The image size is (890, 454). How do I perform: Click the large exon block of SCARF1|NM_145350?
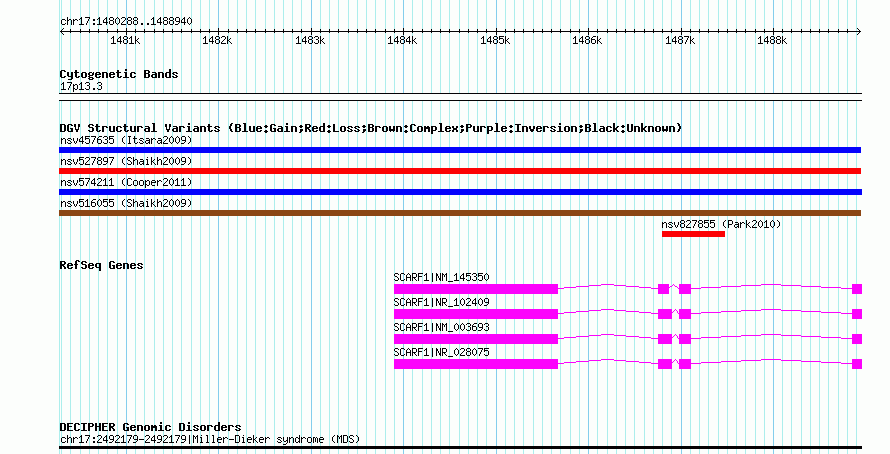pos(476,289)
